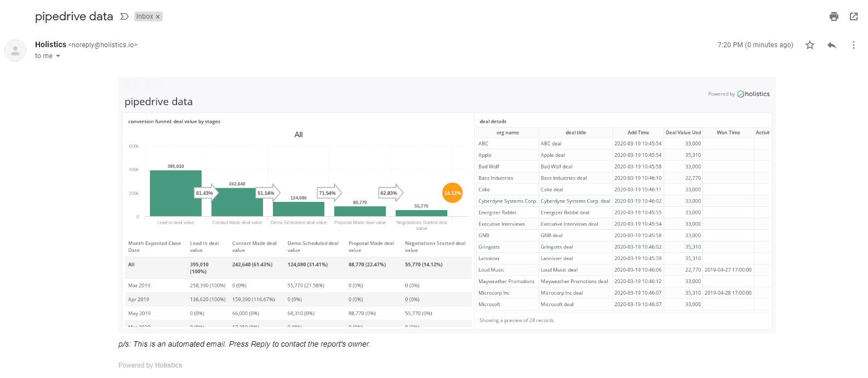
Task: Expand recipient details arrow next to 'to me'
Action: [58, 56]
